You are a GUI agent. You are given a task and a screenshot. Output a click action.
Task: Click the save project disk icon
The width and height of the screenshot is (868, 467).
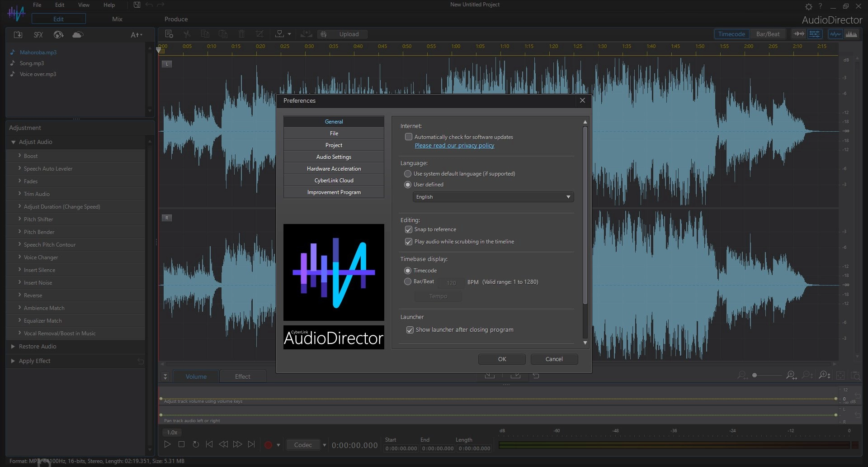(x=137, y=5)
